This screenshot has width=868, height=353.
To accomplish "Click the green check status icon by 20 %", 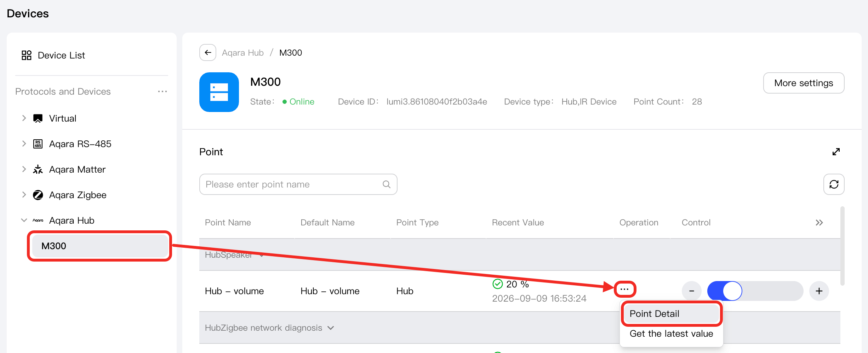I will coord(497,284).
